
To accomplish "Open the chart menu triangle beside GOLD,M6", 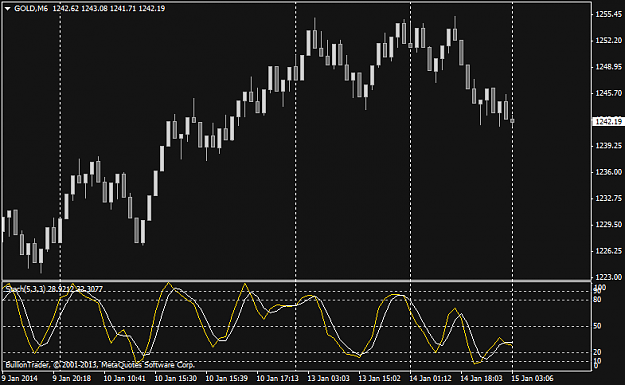I will coord(7,8).
